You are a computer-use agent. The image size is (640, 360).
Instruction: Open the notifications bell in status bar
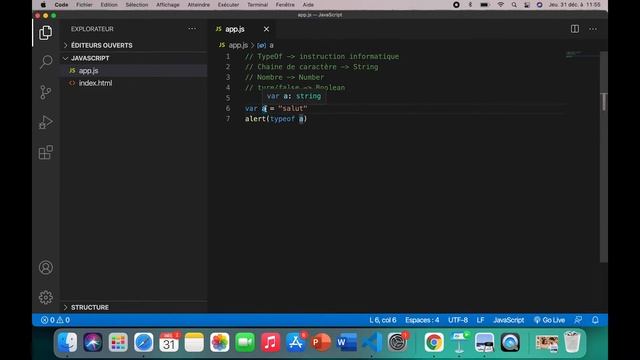point(595,320)
